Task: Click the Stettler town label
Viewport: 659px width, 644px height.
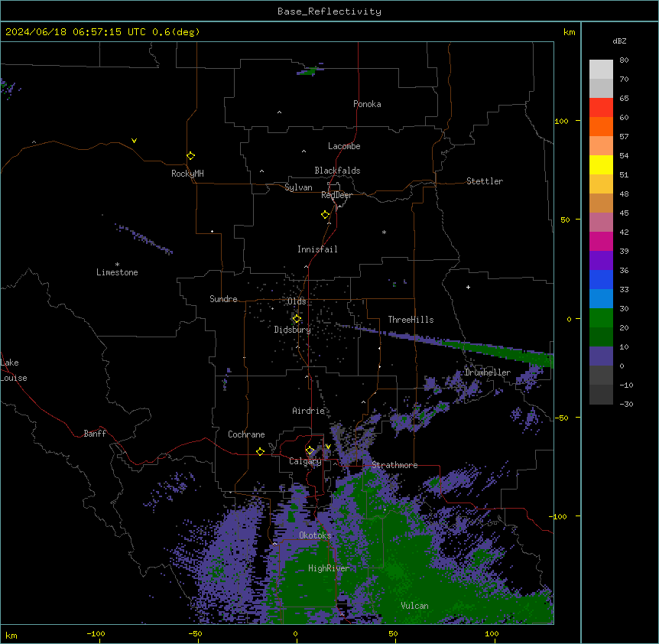Action: (485, 181)
